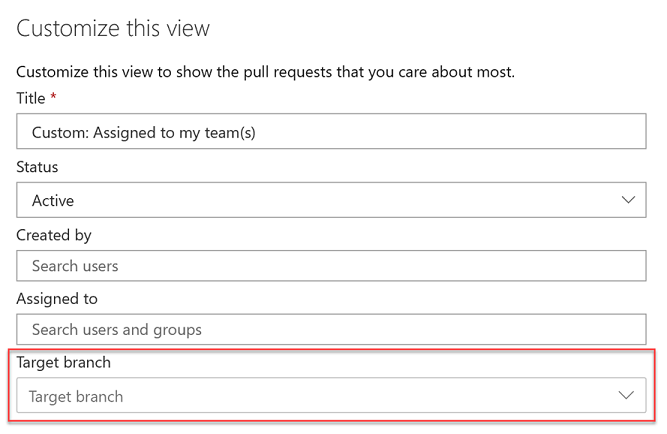Click the "Status" field label
This screenshot has height=434, width=667.
[37, 167]
